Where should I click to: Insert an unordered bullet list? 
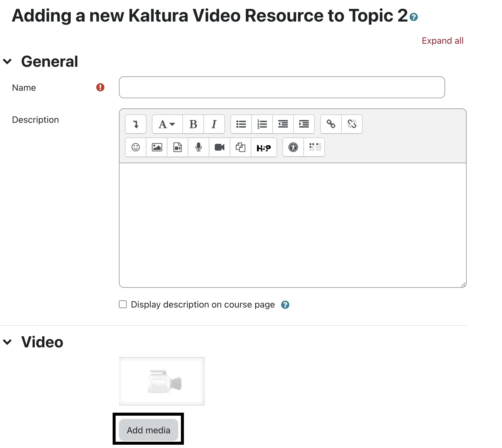pos(241,124)
